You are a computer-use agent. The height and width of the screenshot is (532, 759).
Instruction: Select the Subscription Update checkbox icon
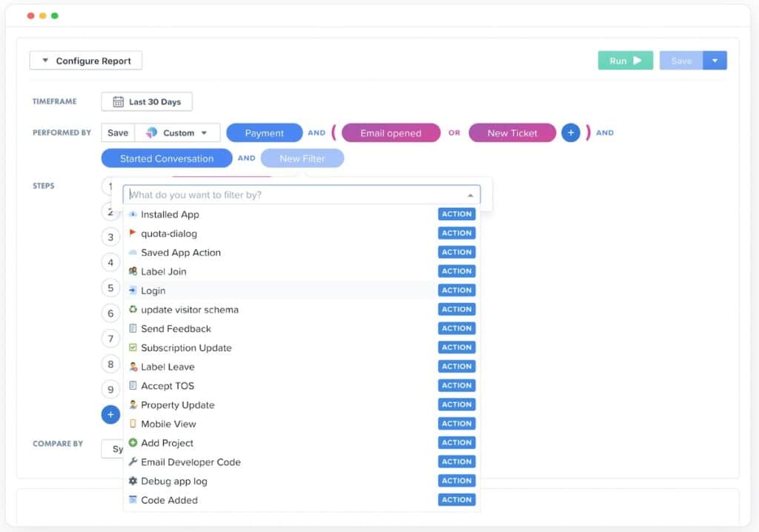tap(135, 347)
